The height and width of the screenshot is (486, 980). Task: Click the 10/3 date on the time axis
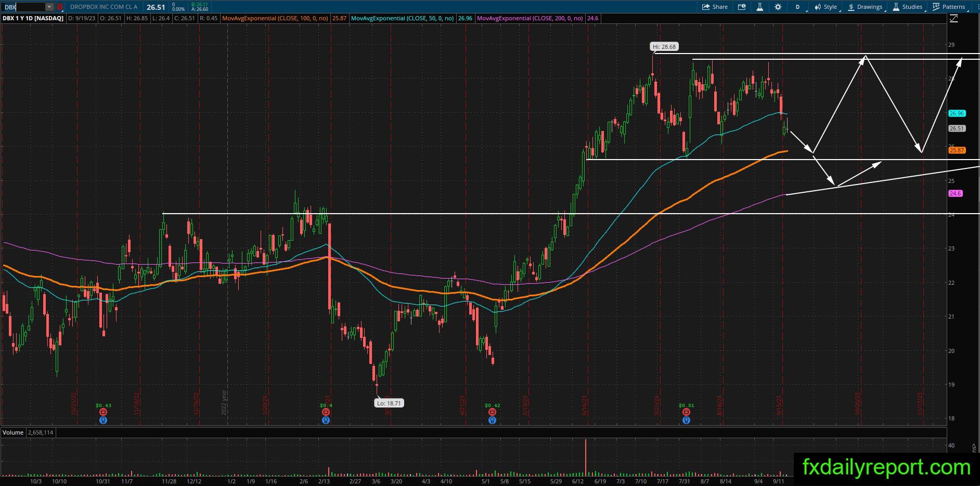tap(36, 481)
